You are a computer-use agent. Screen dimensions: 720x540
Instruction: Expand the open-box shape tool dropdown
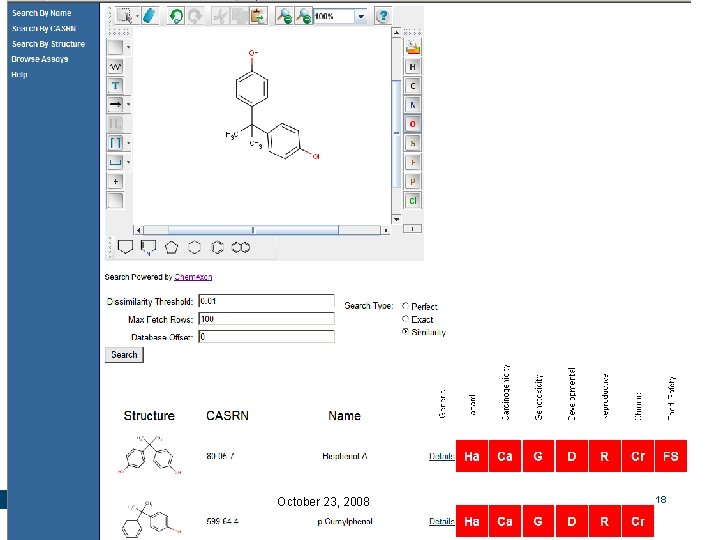click(x=129, y=162)
